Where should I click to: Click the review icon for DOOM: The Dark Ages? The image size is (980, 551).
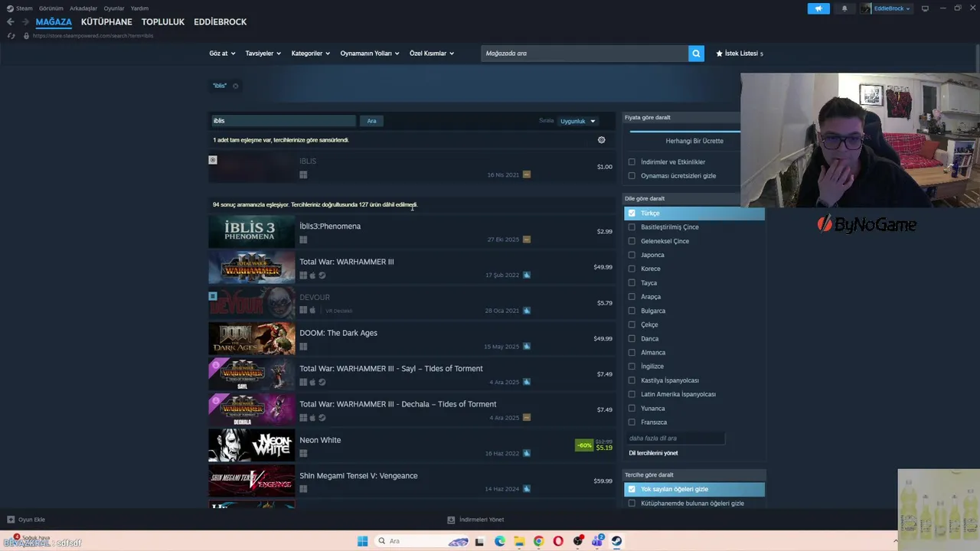pyautogui.click(x=526, y=346)
